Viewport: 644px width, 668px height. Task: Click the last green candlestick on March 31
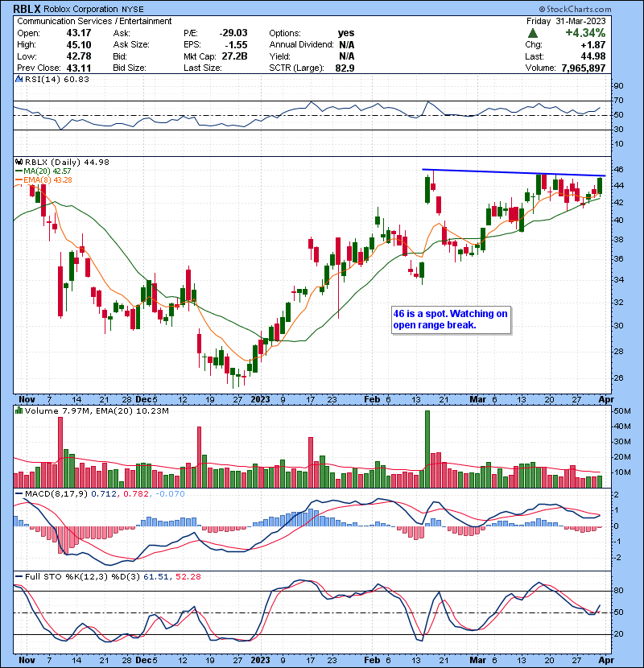click(600, 186)
